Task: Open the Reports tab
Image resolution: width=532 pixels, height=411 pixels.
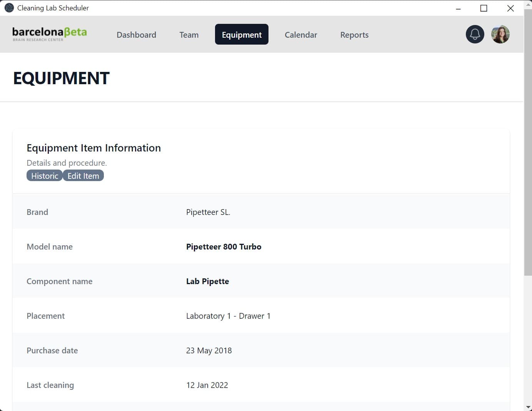Action: (x=354, y=35)
